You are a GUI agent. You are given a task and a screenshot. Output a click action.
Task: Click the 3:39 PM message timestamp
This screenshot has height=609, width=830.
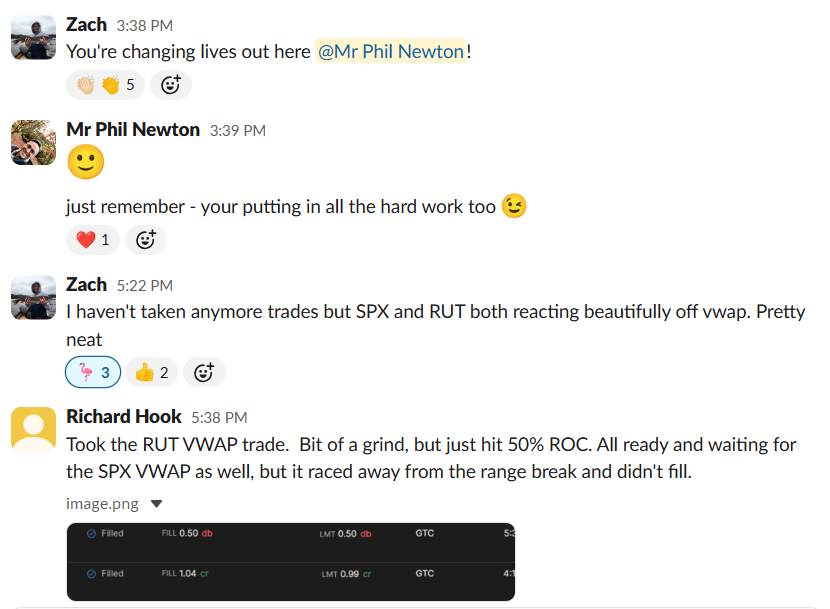tap(237, 131)
